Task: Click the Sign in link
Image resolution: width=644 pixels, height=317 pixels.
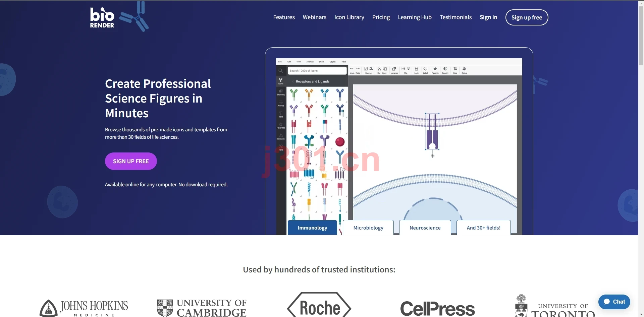Action: [488, 17]
